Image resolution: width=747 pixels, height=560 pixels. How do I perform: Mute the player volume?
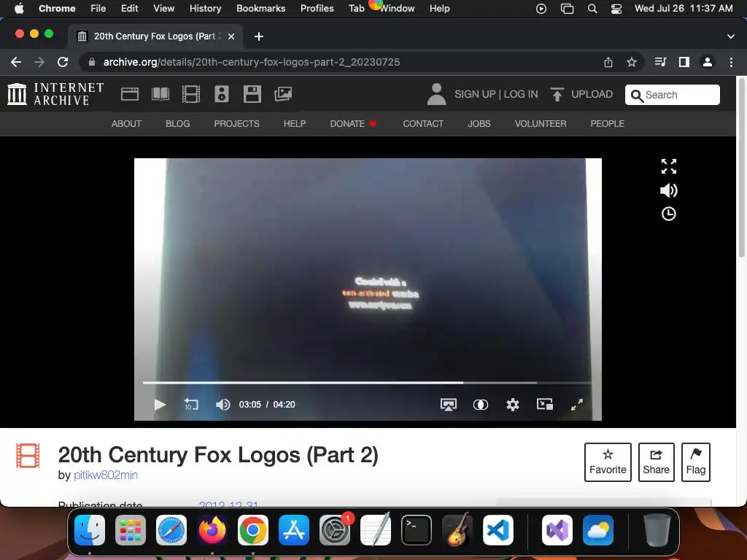223,404
